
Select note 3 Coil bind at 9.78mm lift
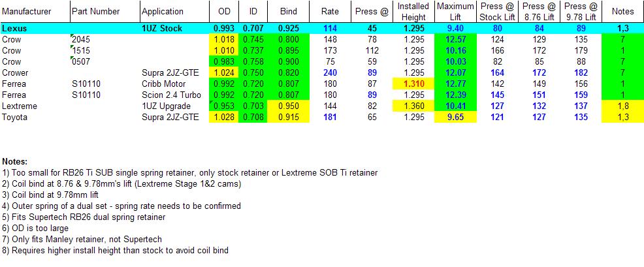50,195
